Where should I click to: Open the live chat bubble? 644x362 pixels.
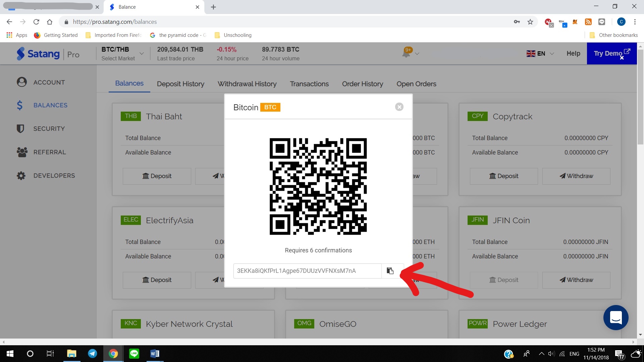616,317
